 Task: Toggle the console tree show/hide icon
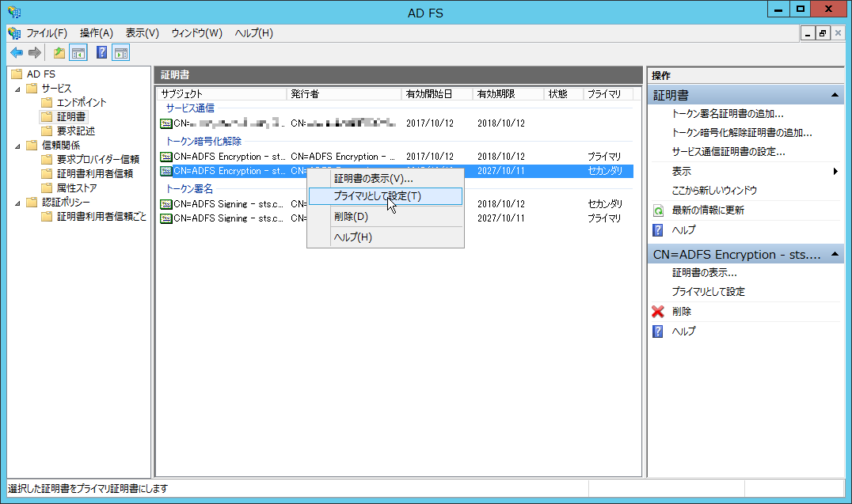click(x=78, y=53)
